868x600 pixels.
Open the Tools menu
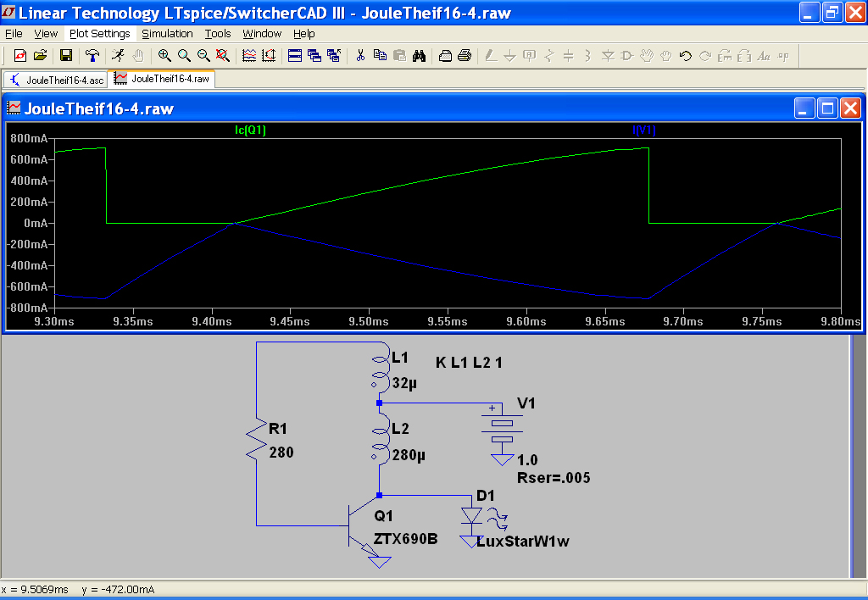point(218,34)
